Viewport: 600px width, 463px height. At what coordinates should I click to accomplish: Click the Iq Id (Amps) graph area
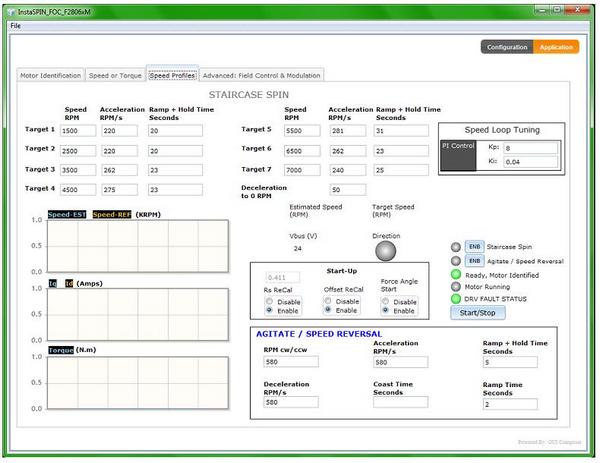pyautogui.click(x=138, y=315)
